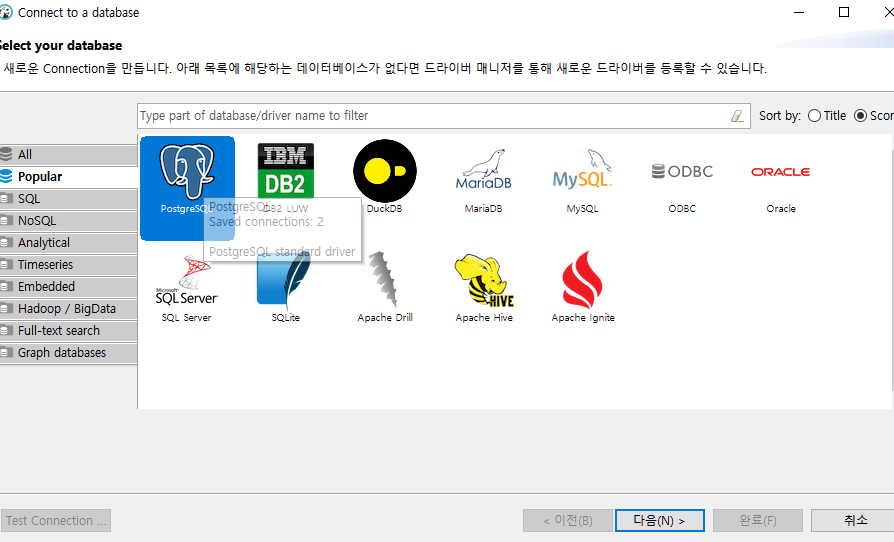Click the 취소 cancel button
Viewport: 894px width, 542px height.
tap(852, 520)
